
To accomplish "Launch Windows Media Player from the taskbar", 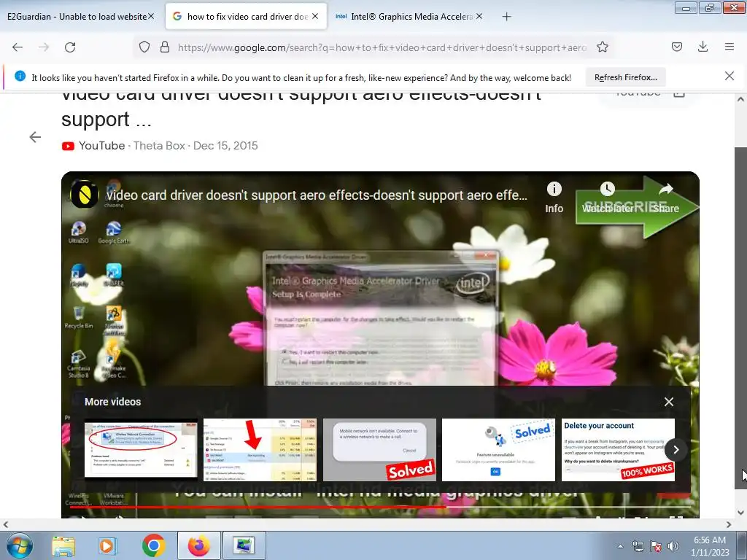I will [x=107, y=545].
